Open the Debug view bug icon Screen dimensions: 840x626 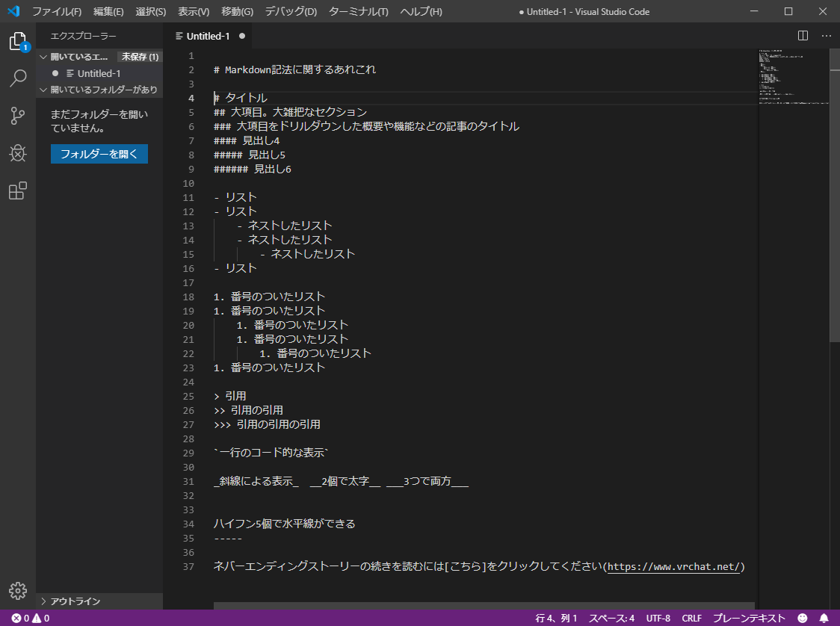pyautogui.click(x=18, y=153)
